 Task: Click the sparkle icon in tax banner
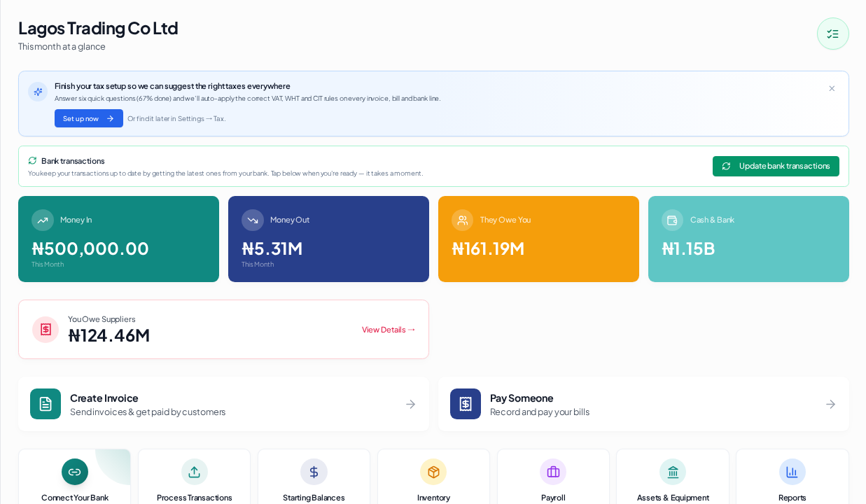point(38,92)
